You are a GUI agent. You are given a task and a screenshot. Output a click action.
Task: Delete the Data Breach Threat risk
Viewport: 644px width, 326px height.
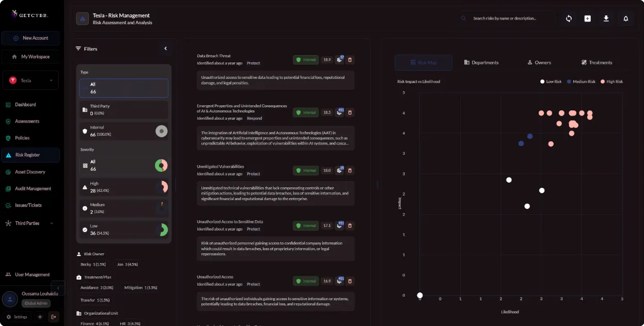coord(350,60)
